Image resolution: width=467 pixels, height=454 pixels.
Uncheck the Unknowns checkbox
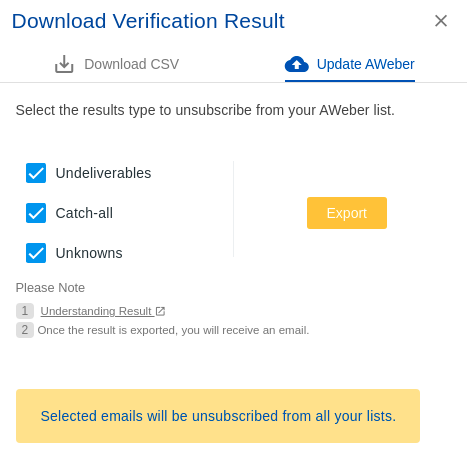[36, 253]
